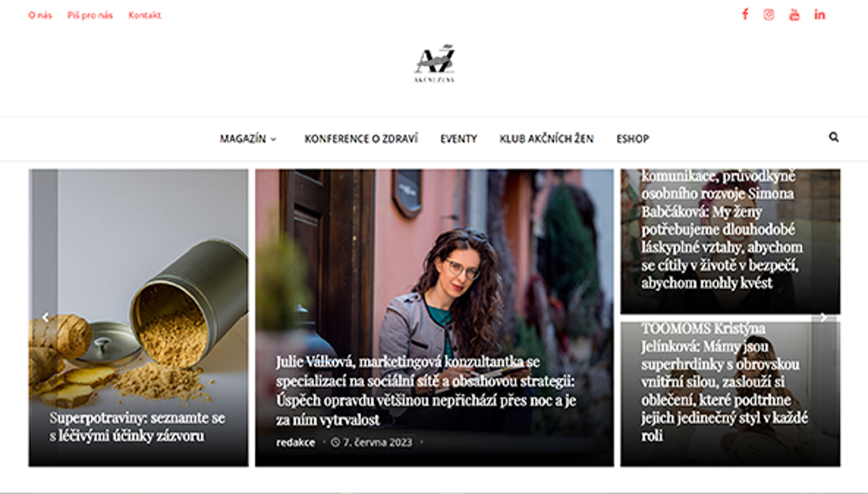Click the redakce author link
Viewport: 868px width, 494px height.
tap(296, 442)
